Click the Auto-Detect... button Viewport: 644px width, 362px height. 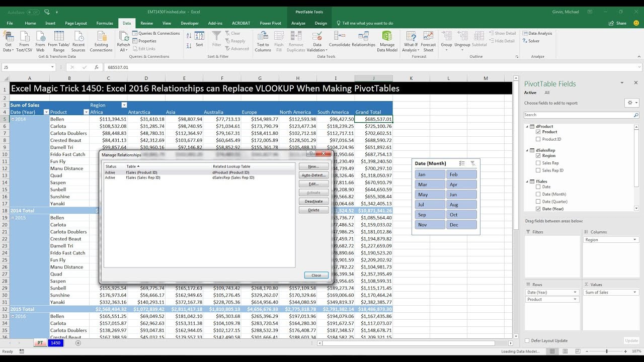pyautogui.click(x=313, y=175)
